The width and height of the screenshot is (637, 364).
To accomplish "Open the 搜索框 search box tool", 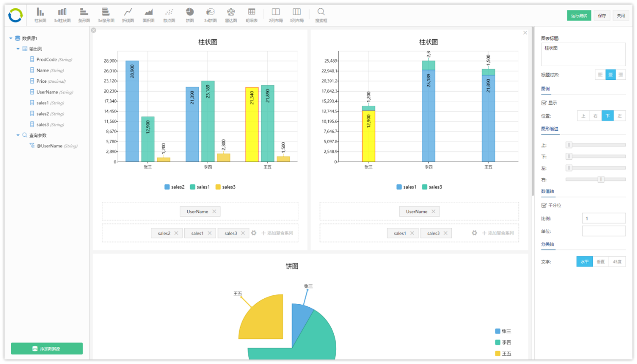I will [x=321, y=15].
